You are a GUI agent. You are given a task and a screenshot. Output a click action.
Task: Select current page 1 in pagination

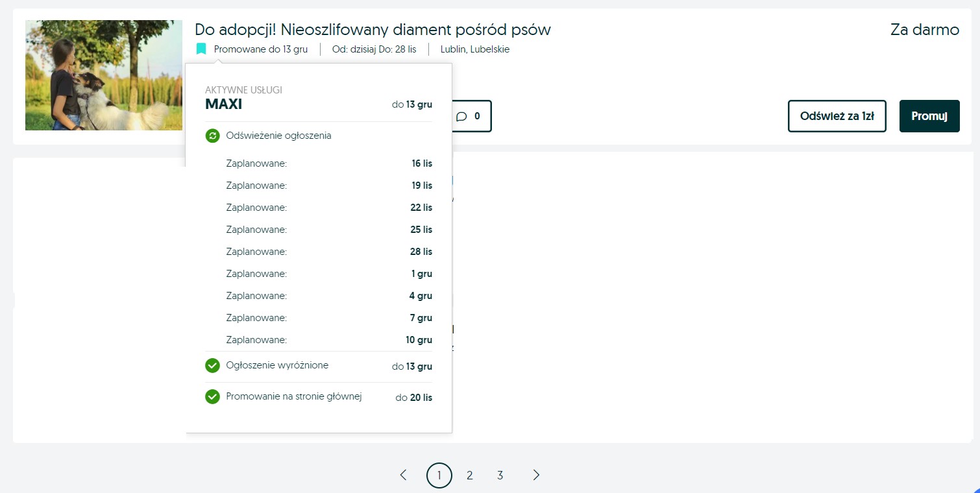click(x=439, y=475)
